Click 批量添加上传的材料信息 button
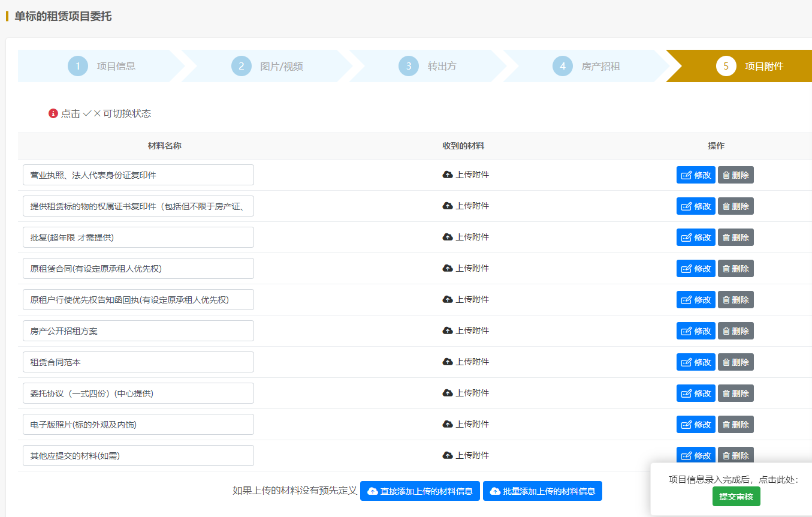Image resolution: width=812 pixels, height=517 pixels. pyautogui.click(x=542, y=491)
